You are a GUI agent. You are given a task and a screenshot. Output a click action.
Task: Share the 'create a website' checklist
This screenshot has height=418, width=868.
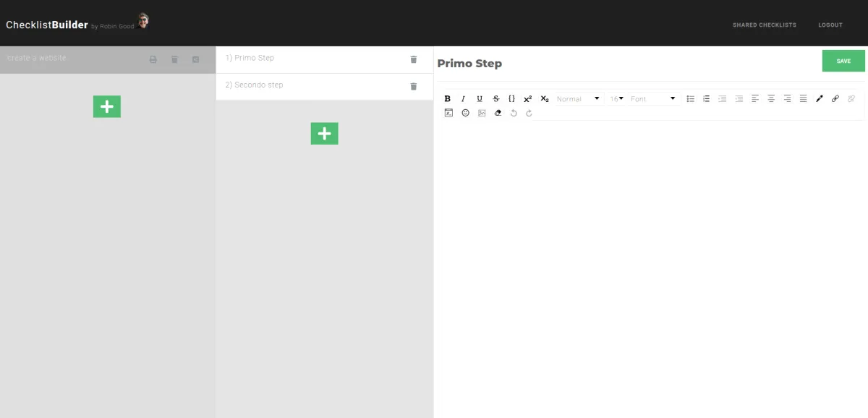click(195, 59)
